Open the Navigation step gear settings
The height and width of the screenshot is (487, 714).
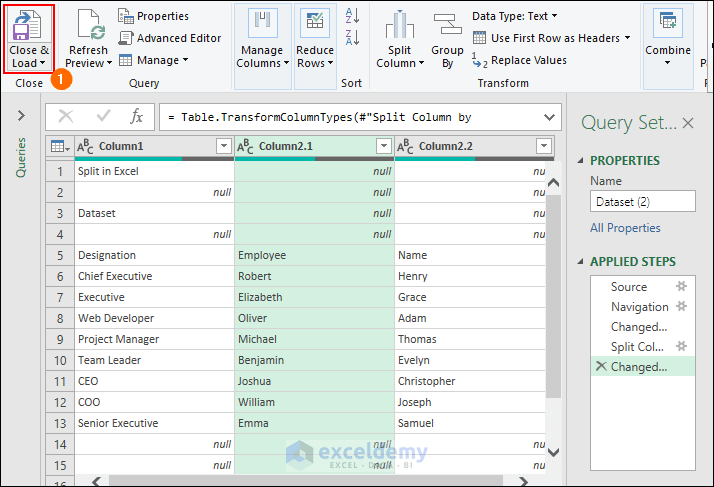[681, 306]
